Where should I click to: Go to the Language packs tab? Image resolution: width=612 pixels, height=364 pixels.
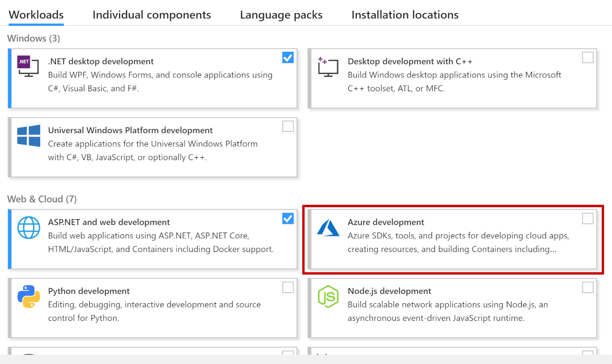tap(281, 15)
